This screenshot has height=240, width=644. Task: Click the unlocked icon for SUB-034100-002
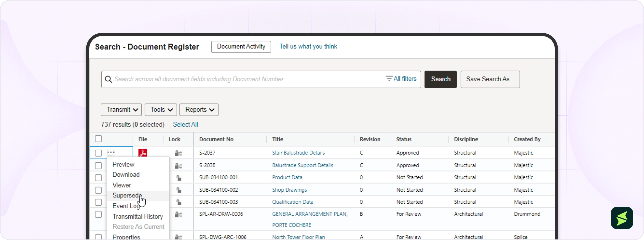[x=179, y=190]
